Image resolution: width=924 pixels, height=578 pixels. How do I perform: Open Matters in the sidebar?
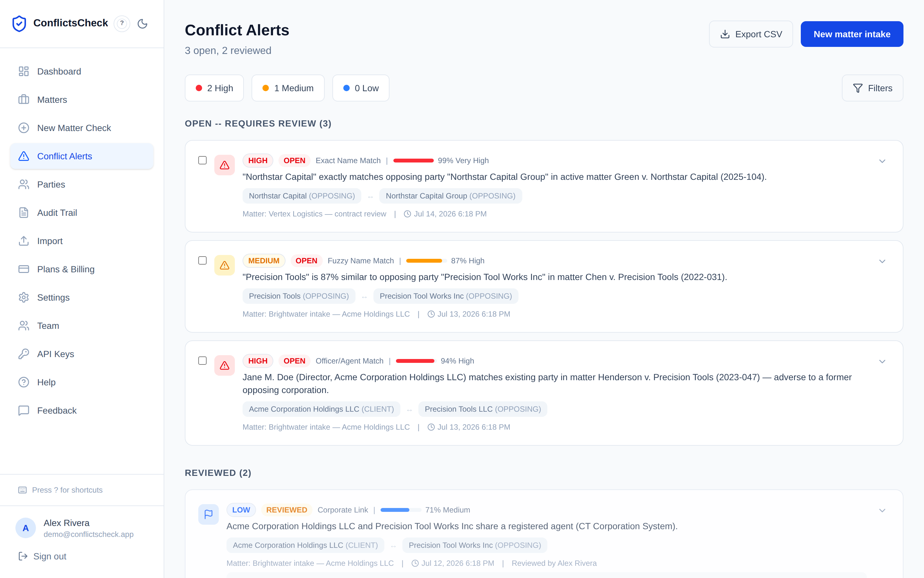tap(82, 100)
